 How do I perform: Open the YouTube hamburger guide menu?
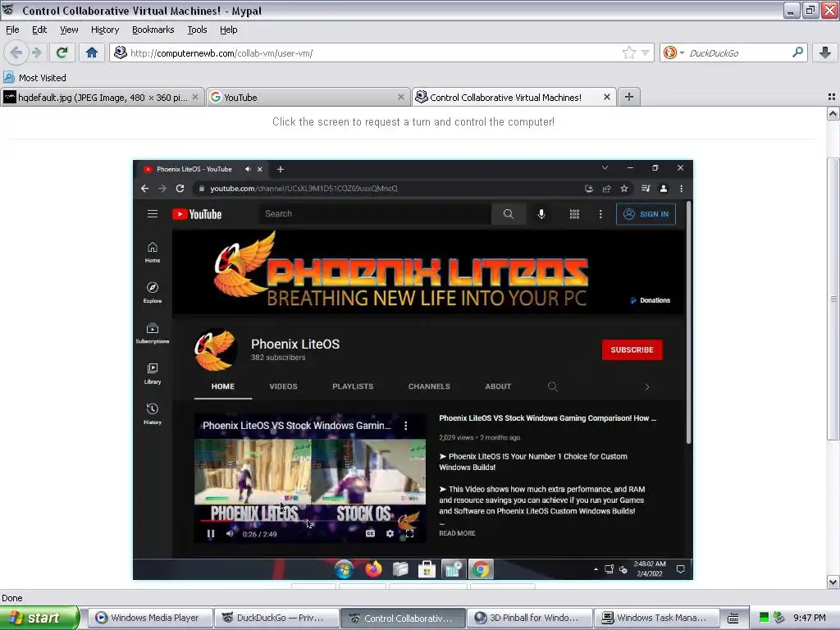point(152,214)
